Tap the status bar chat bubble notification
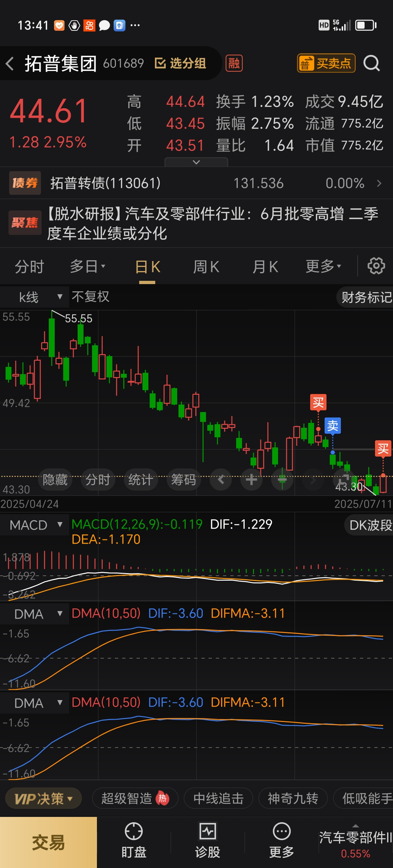 (104, 25)
